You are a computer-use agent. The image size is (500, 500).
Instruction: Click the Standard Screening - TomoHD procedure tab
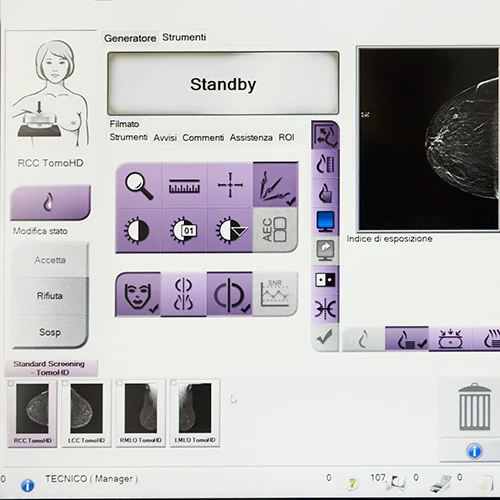point(51,368)
